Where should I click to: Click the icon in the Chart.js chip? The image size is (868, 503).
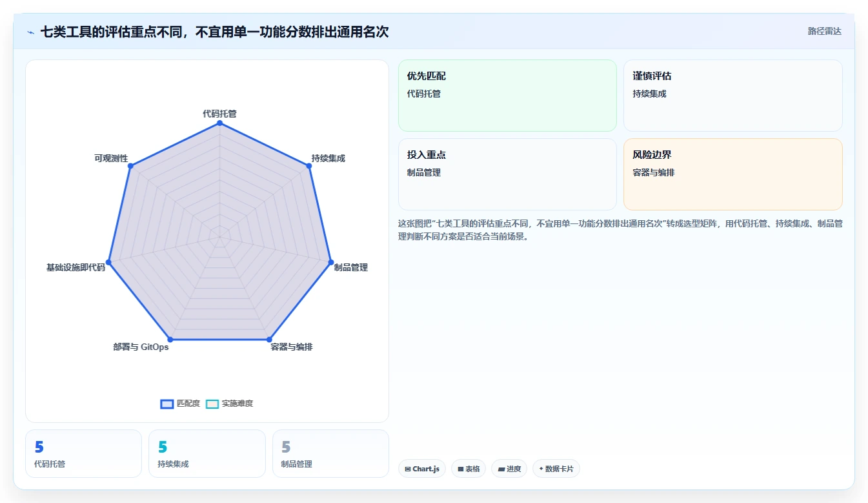point(408,469)
